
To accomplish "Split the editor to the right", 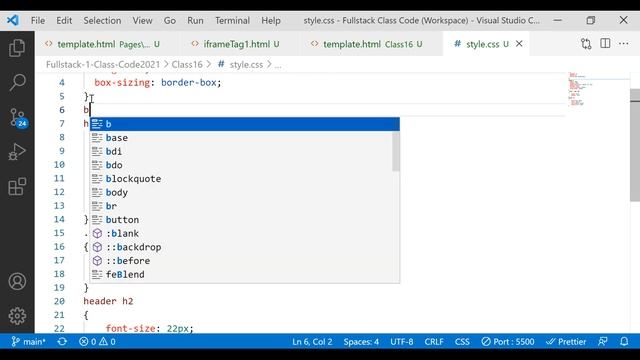I will point(605,43).
